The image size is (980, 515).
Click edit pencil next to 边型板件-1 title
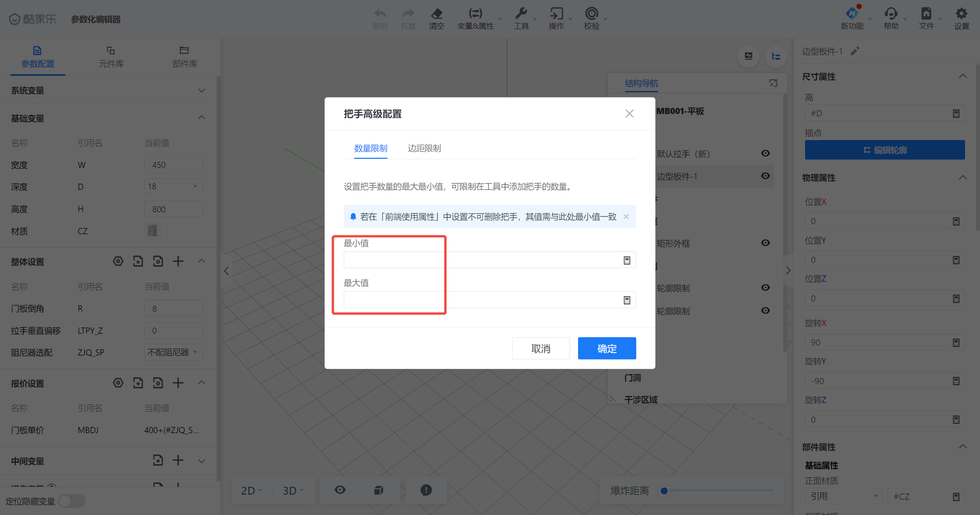[x=855, y=51]
